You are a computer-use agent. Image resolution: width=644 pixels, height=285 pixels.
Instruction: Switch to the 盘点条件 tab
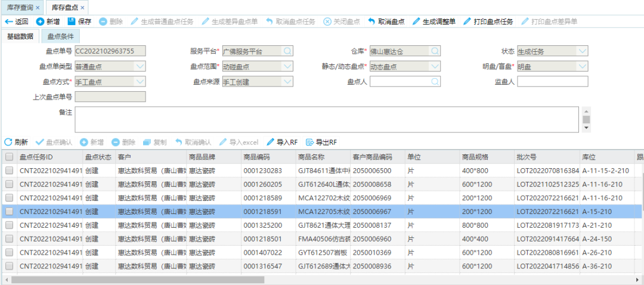click(60, 36)
